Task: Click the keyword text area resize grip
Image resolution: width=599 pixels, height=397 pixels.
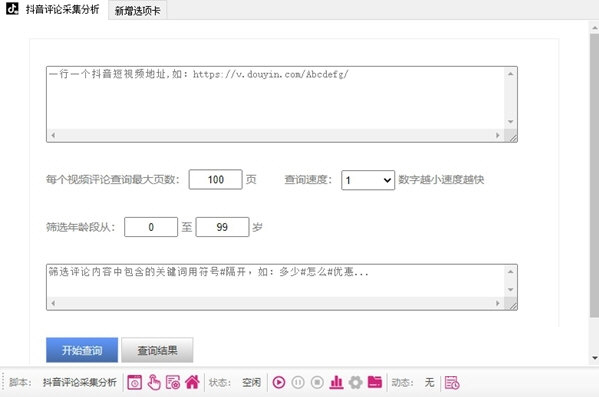Action: click(513, 305)
